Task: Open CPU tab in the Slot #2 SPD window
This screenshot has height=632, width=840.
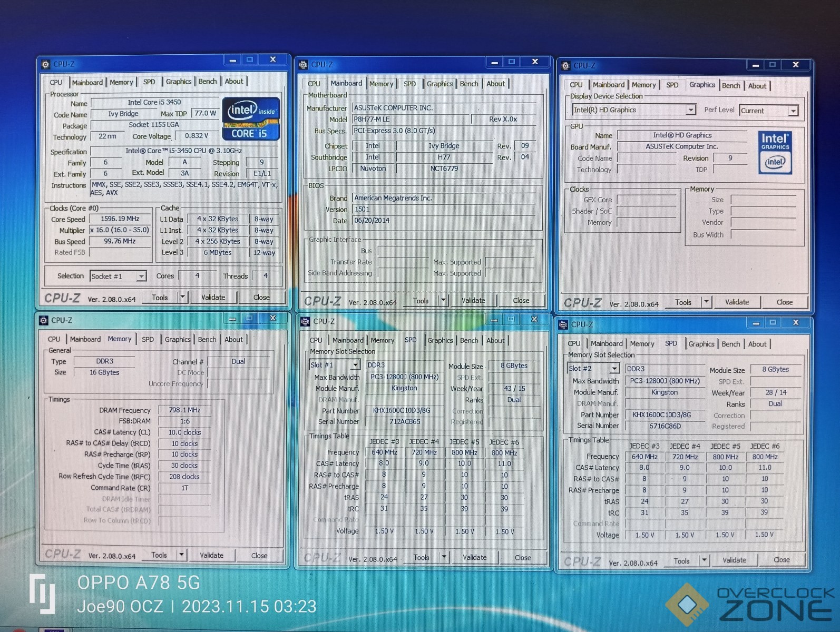Action: point(574,343)
